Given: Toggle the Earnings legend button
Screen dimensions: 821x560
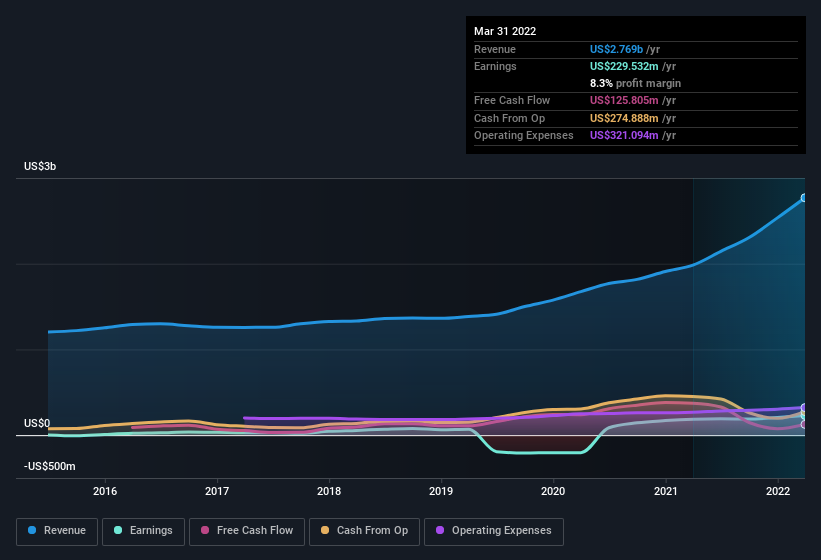Looking at the screenshot, I should pyautogui.click(x=143, y=531).
